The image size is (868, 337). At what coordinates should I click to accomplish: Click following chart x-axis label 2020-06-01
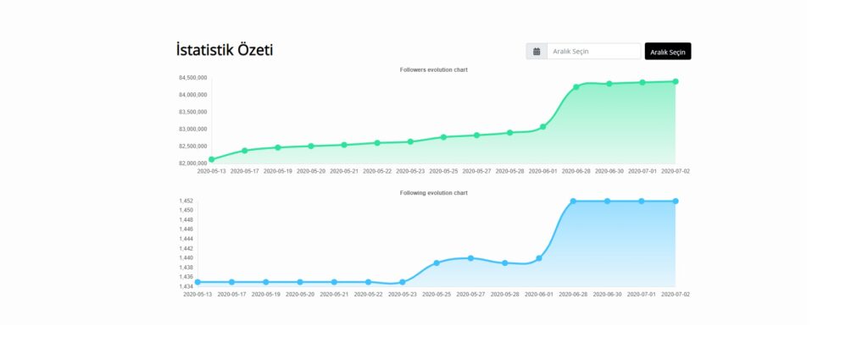point(539,295)
